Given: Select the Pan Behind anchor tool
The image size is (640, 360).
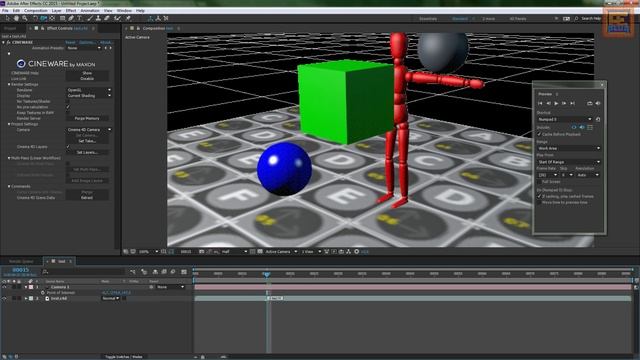Looking at the screenshot, I should tap(52, 18).
